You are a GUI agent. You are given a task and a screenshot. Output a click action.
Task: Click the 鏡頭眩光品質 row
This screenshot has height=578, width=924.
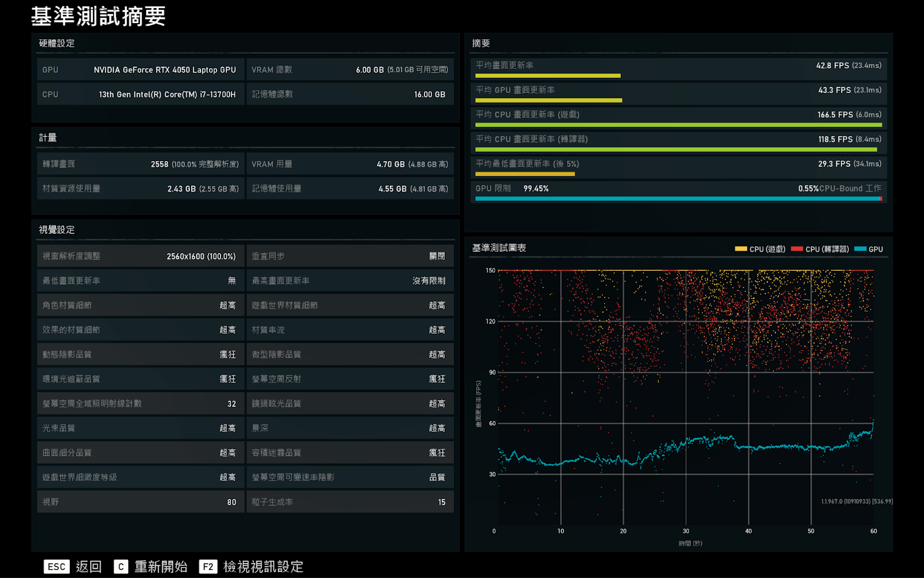click(350, 404)
